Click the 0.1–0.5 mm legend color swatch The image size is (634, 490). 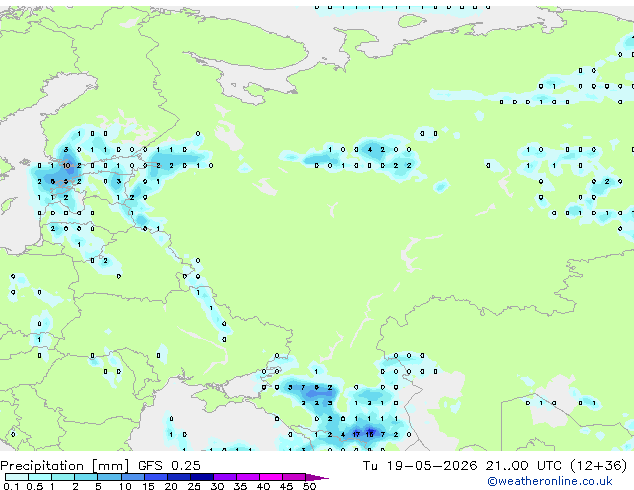click(x=17, y=477)
